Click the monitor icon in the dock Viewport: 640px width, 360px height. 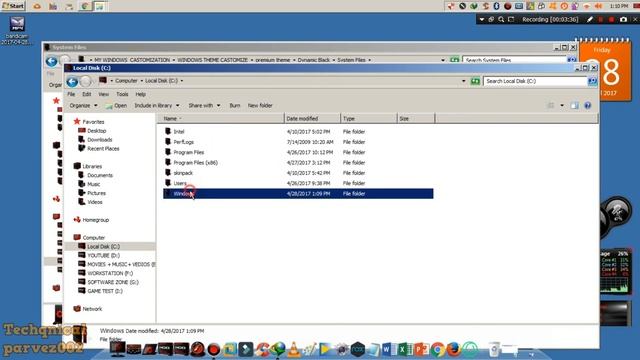118,349
